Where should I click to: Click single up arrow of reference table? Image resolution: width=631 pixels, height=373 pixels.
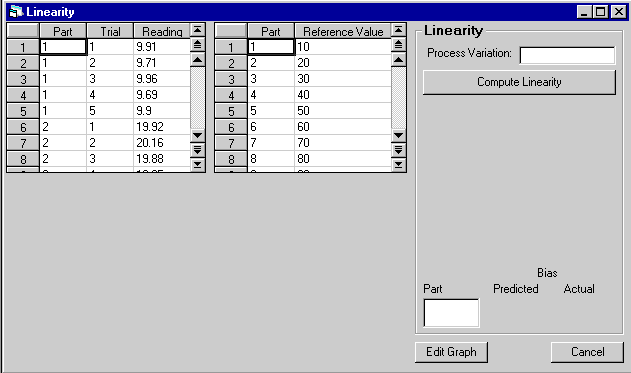point(398,60)
